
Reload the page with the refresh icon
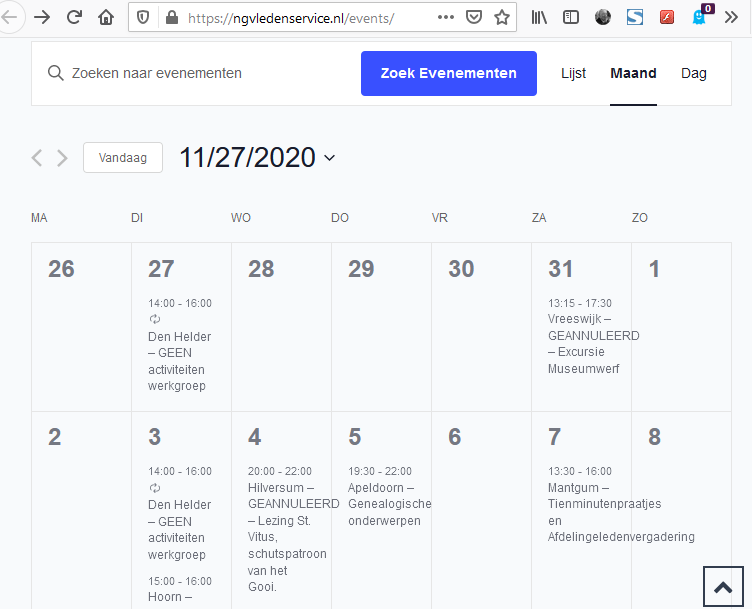[x=74, y=17]
